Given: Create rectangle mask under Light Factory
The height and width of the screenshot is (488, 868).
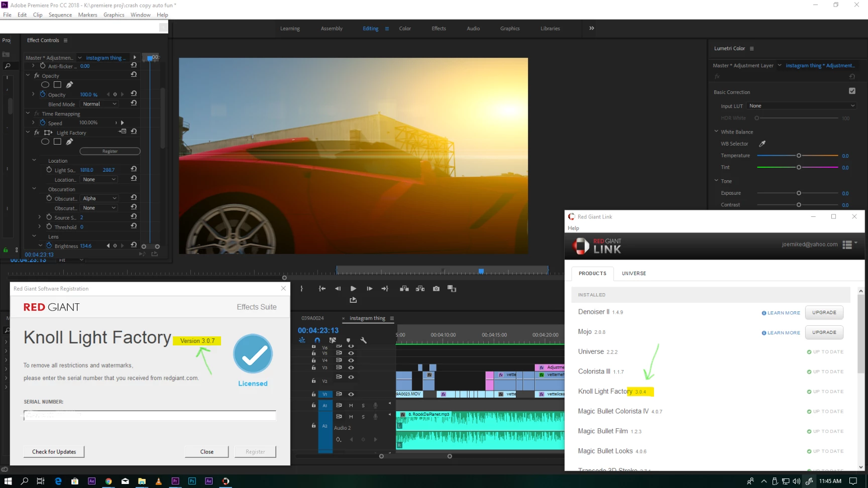Looking at the screenshot, I should click(x=57, y=142).
